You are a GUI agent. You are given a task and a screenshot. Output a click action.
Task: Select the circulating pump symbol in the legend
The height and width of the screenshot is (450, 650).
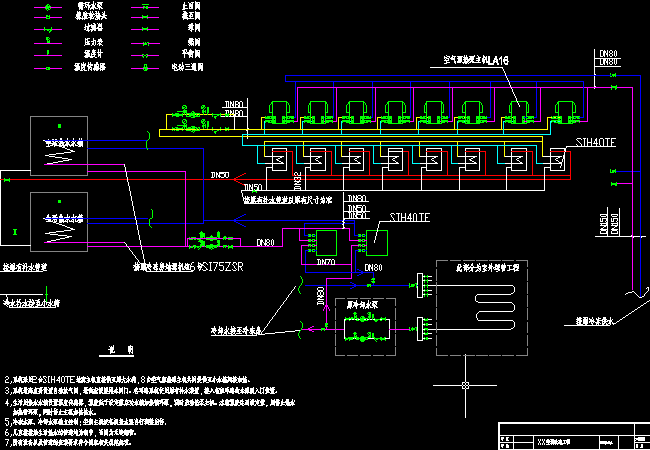pyautogui.click(x=47, y=6)
